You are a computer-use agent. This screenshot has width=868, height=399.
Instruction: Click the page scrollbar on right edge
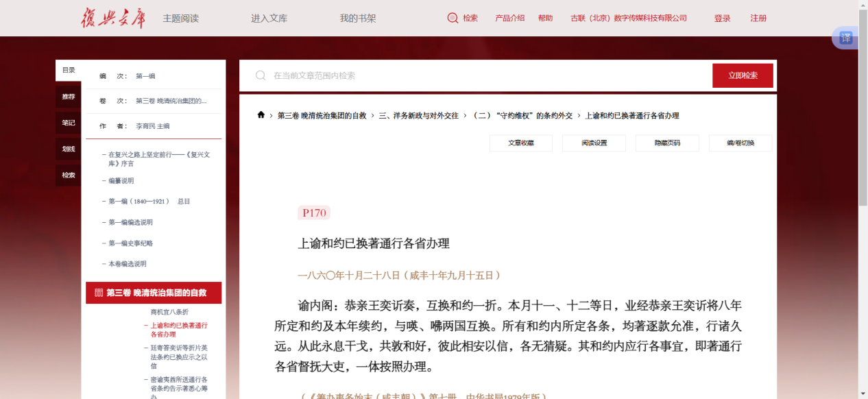tap(863, 206)
